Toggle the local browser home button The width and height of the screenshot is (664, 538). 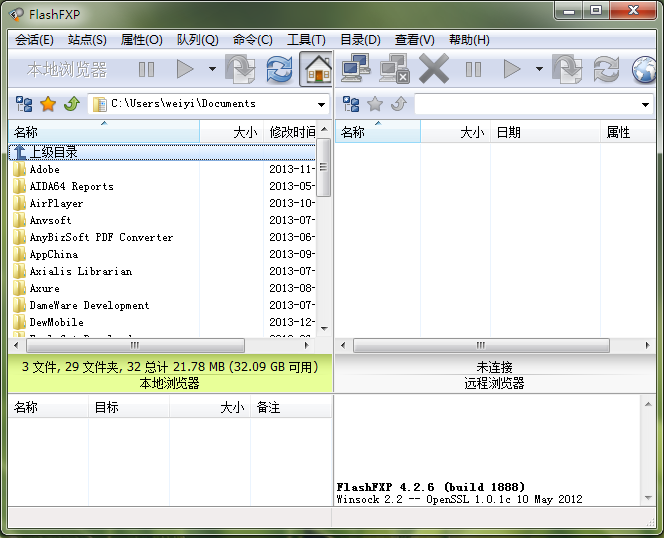click(316, 69)
